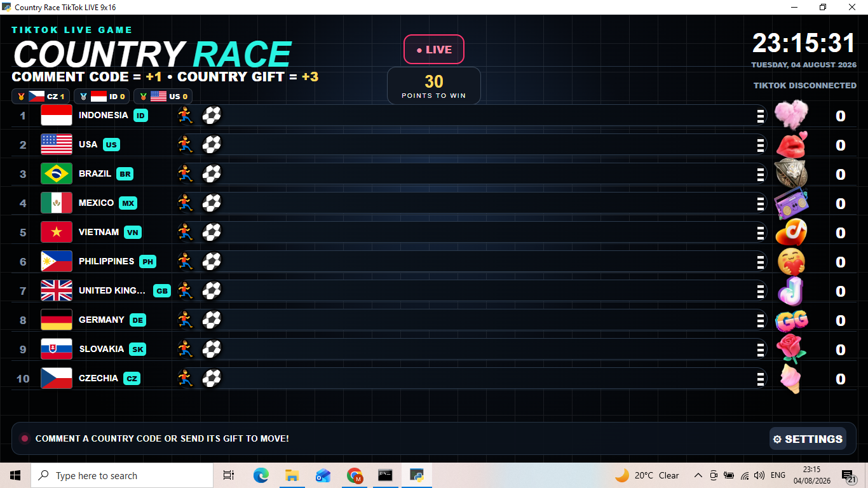Show hidden system tray icons

click(698, 475)
